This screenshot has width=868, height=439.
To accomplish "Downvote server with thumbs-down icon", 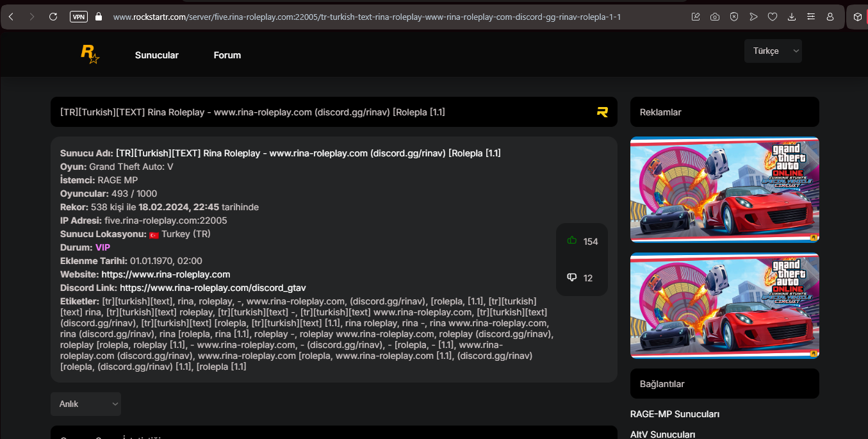I will [572, 277].
